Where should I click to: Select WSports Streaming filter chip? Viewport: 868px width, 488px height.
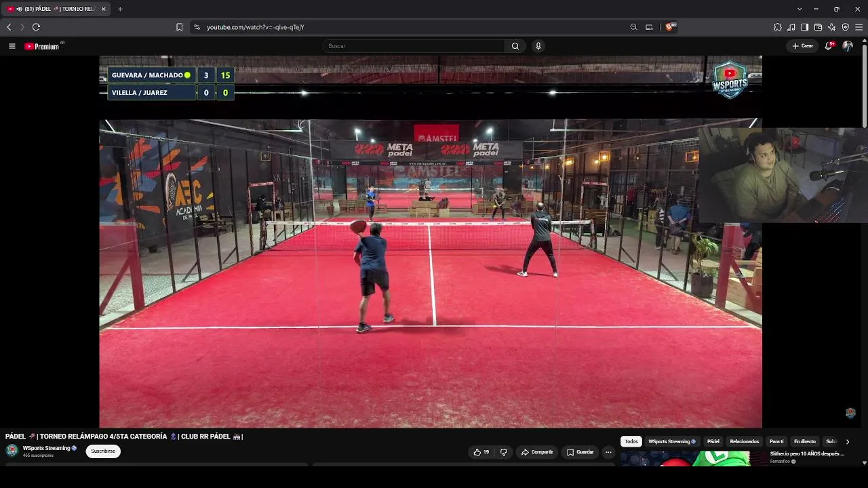672,441
